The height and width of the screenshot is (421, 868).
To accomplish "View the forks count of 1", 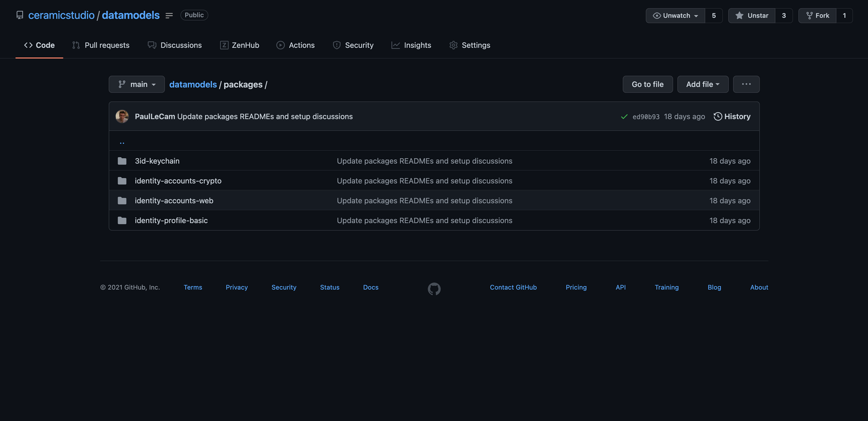I will tap(845, 16).
